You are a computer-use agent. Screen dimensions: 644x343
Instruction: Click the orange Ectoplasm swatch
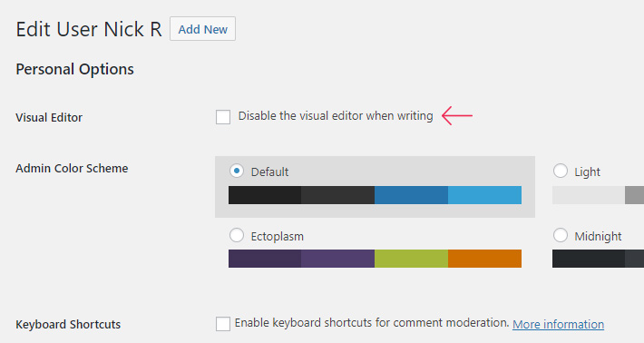(x=484, y=259)
